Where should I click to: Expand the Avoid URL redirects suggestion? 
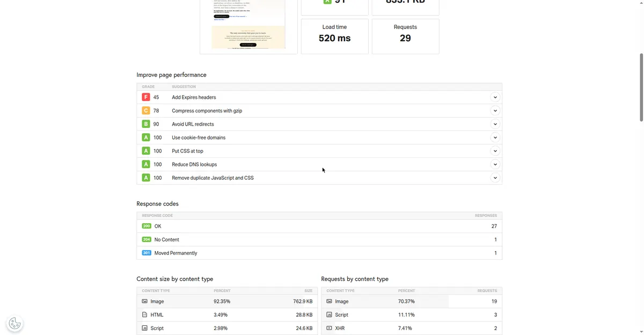tap(495, 124)
